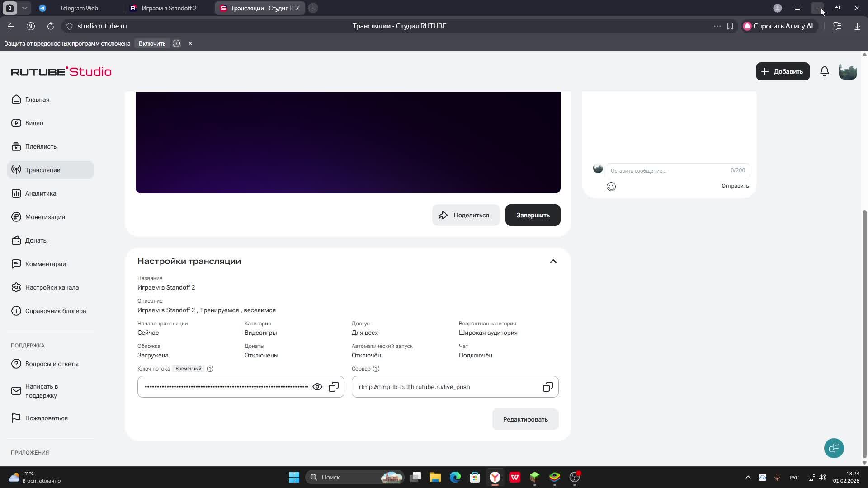Open the support chat widget icon
Image resolution: width=868 pixels, height=488 pixels.
point(834,448)
